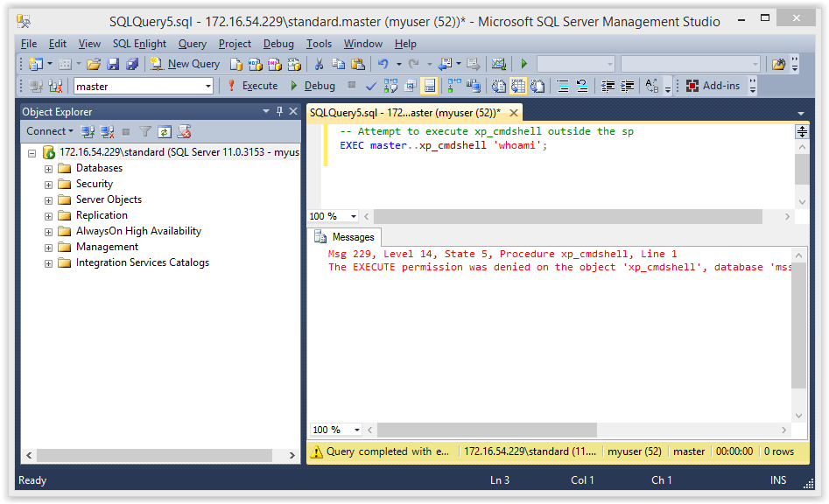The image size is (829, 504).
Task: Click the Undo icon on the toolbar
Action: click(x=385, y=63)
